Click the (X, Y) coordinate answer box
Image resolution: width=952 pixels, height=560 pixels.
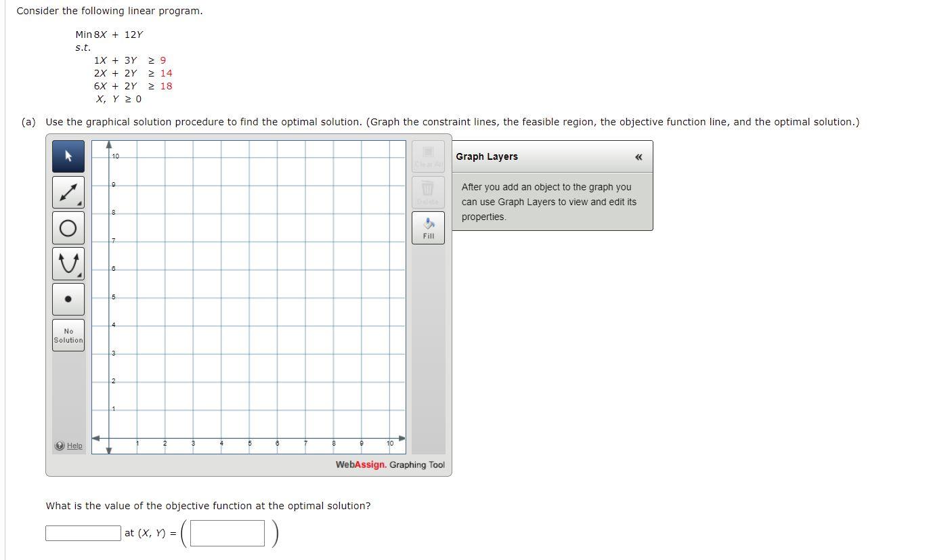click(227, 533)
